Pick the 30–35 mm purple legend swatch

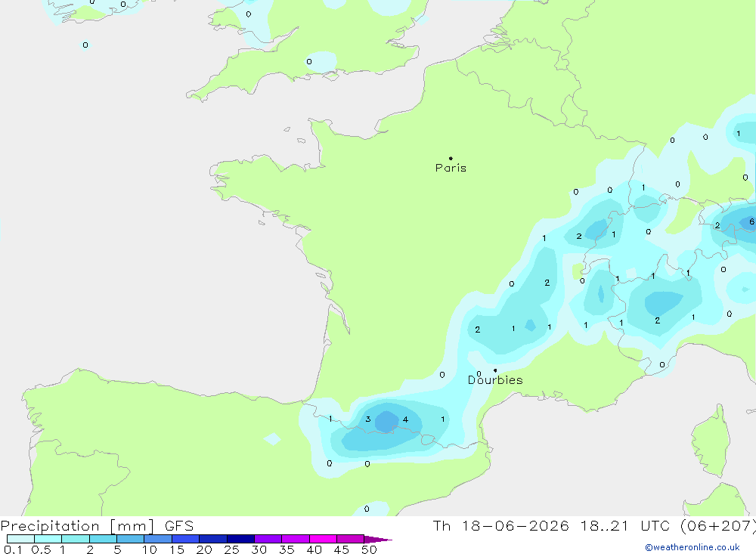click(268, 539)
